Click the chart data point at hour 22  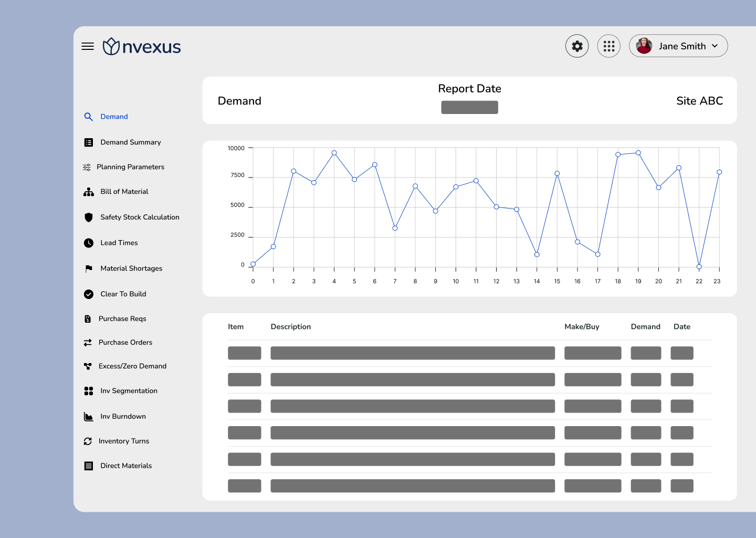699,266
